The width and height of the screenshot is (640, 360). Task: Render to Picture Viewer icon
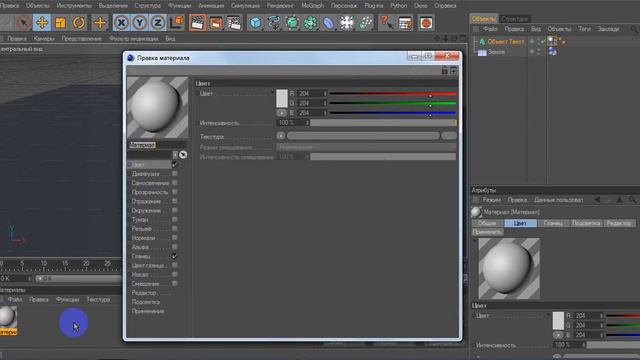click(x=216, y=23)
